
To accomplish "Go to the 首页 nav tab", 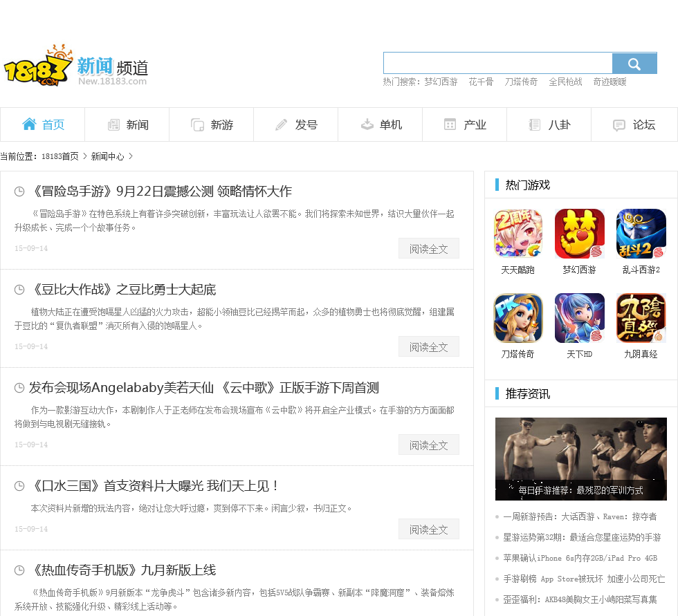I will click(x=43, y=124).
